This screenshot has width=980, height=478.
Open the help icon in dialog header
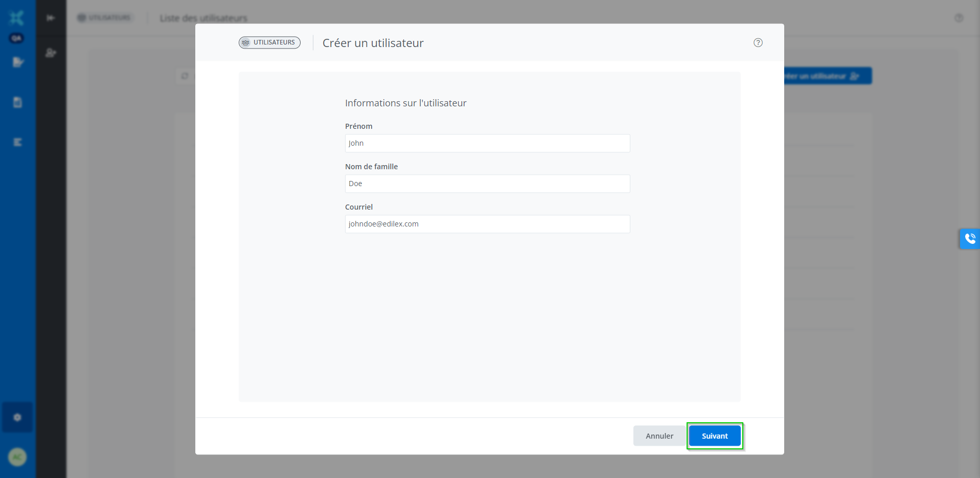click(x=758, y=43)
